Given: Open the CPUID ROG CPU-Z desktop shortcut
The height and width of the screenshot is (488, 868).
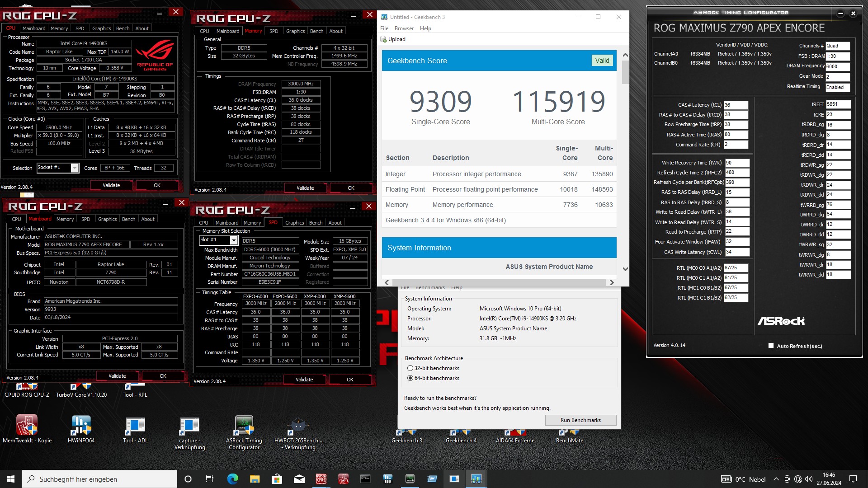Looking at the screenshot, I should pyautogui.click(x=27, y=391).
